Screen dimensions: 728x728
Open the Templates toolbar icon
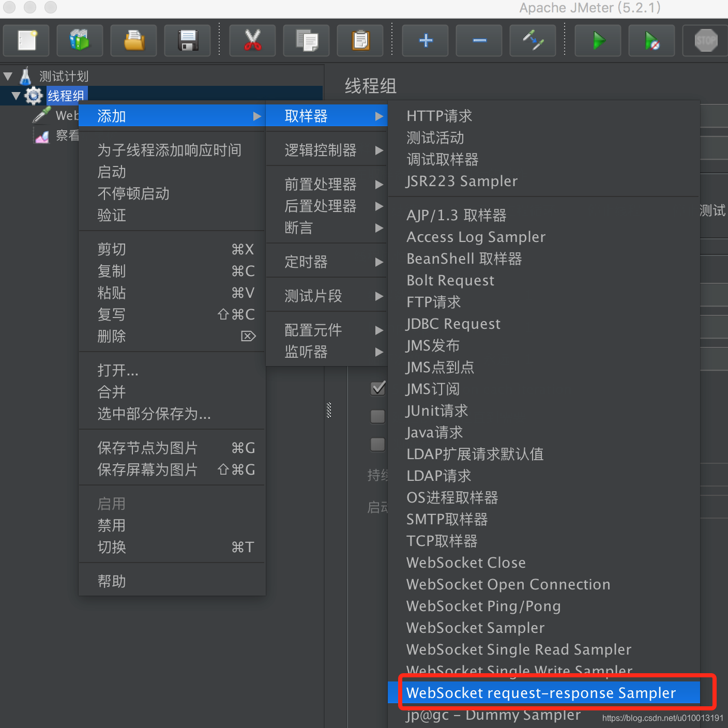tap(80, 40)
